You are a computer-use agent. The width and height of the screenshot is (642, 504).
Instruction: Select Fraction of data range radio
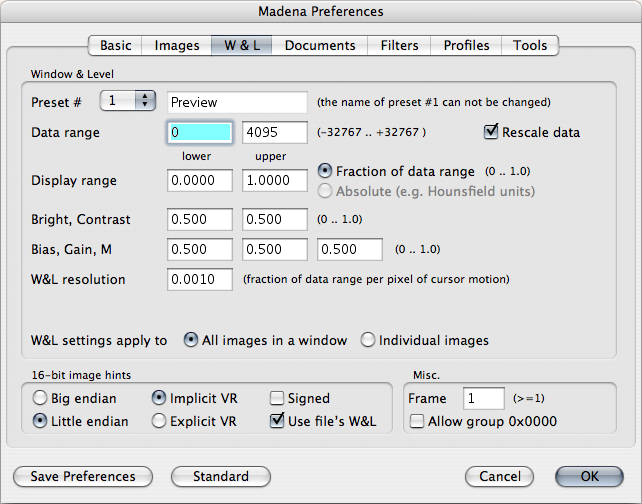point(325,171)
